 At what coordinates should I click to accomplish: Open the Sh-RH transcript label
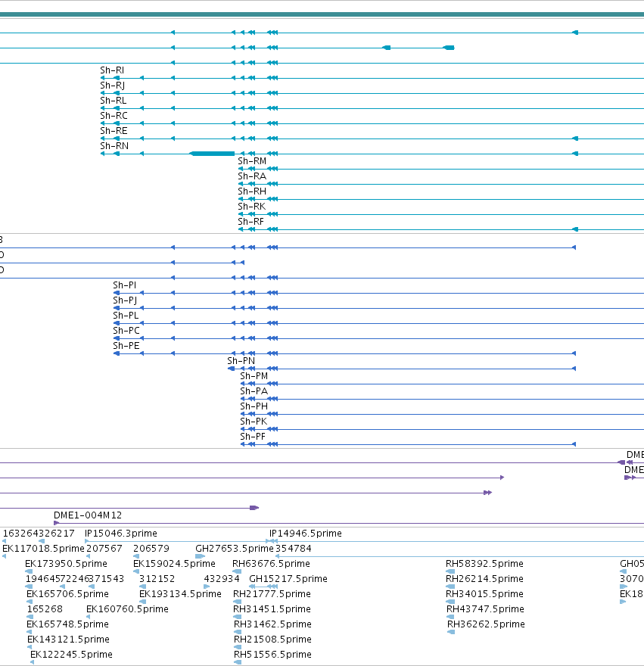point(252,191)
